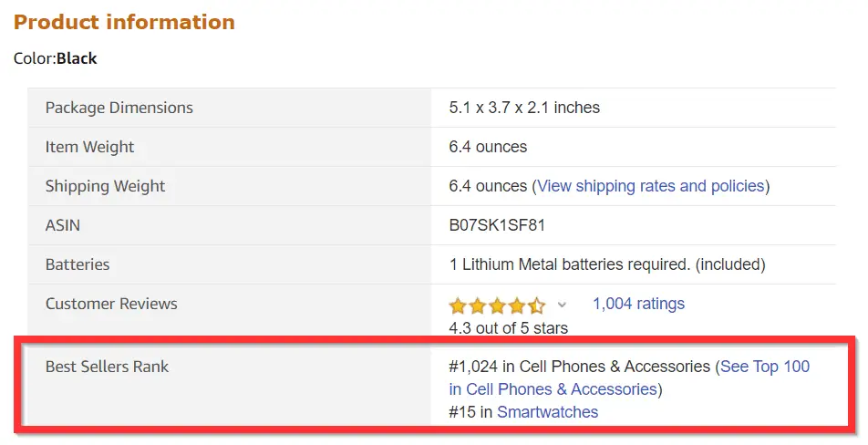Open the 1,004 ratings link
868x445 pixels.
[x=638, y=304]
